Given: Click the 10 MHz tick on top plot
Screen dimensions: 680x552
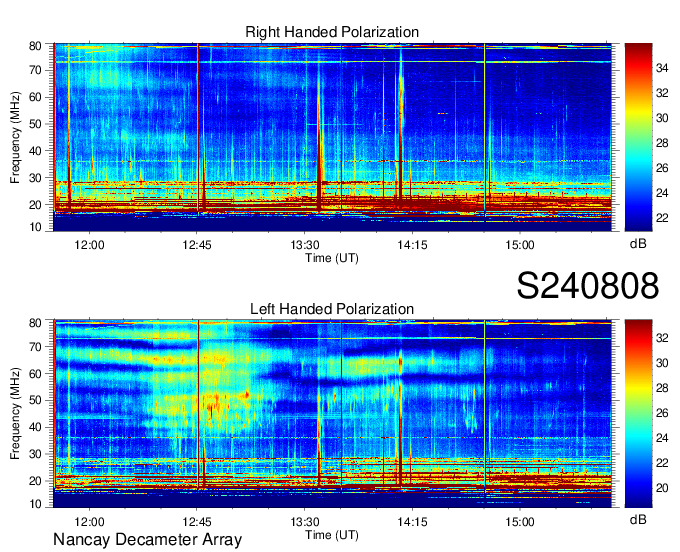Looking at the screenshot, I should 35,227.
